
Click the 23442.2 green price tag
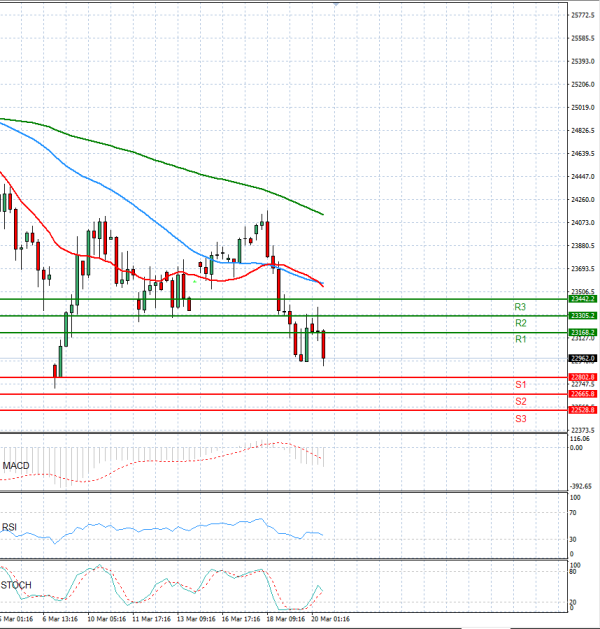click(582, 299)
